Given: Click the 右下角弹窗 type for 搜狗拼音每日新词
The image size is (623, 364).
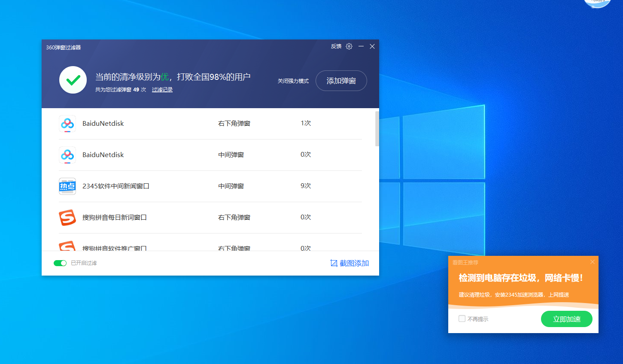Looking at the screenshot, I should pyautogui.click(x=234, y=217).
